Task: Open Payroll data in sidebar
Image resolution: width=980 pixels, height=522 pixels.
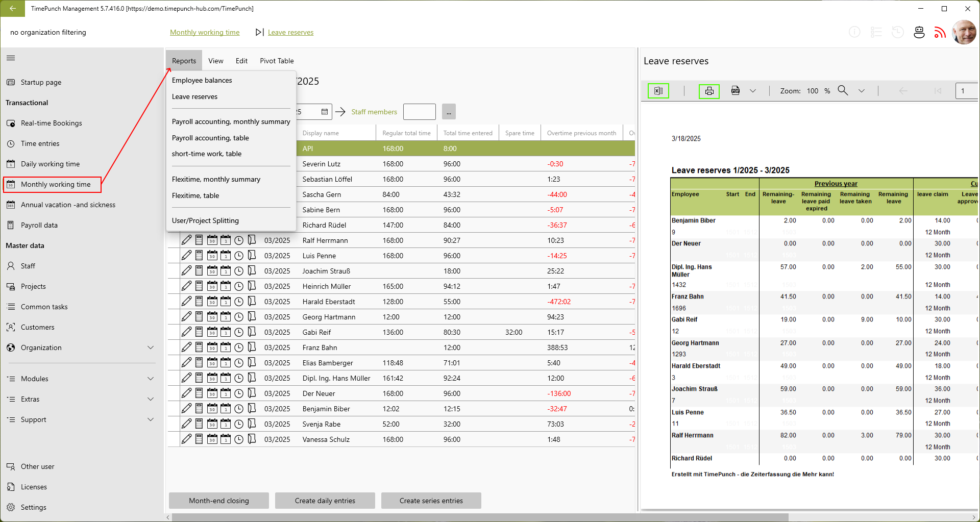Action: pyautogui.click(x=39, y=225)
